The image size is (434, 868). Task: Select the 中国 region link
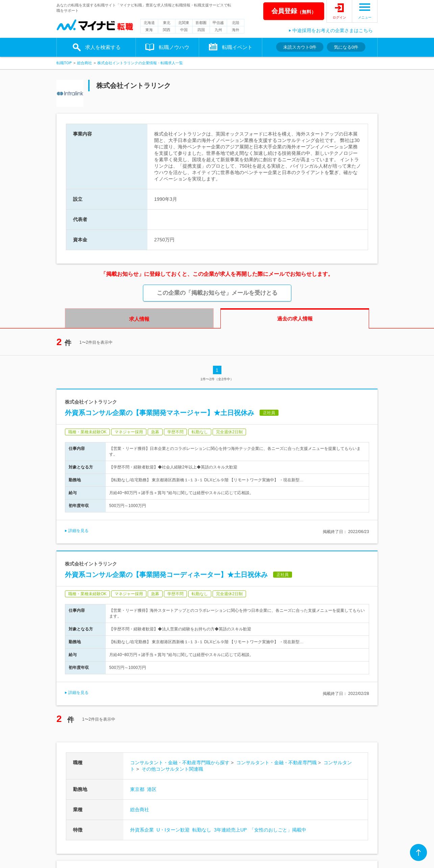click(x=184, y=30)
